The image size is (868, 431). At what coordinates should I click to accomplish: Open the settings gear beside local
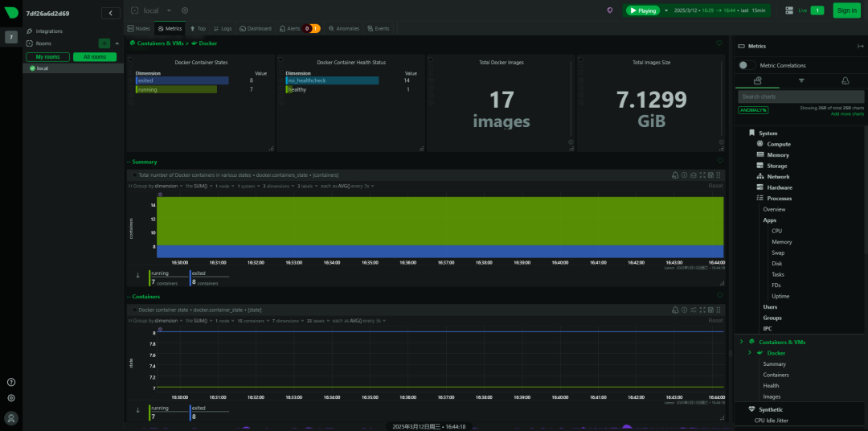(185, 10)
